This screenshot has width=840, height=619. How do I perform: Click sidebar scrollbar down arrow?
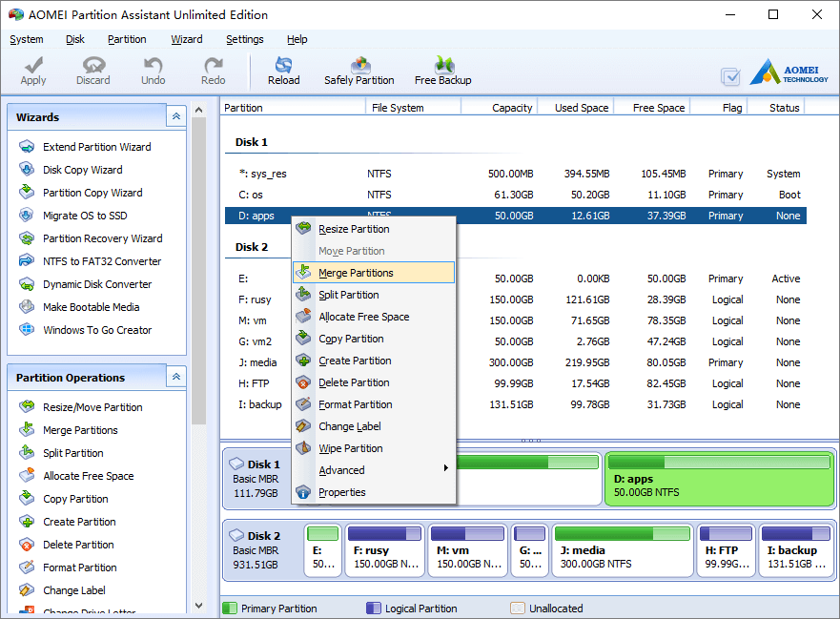click(x=198, y=606)
